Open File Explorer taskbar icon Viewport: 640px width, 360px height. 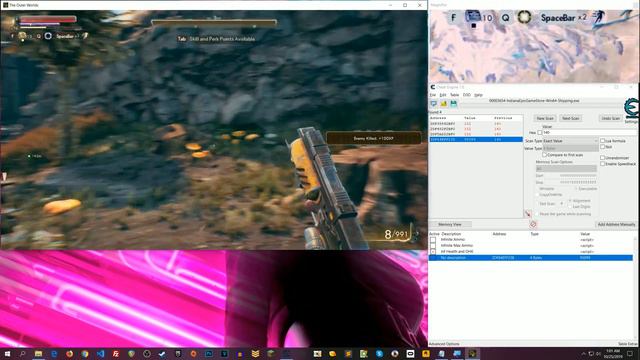[x=38, y=354]
